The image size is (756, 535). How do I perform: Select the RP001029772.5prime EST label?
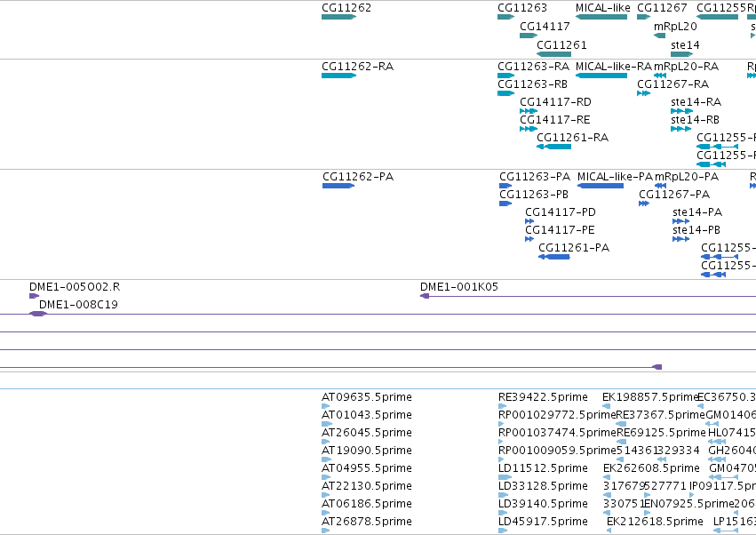click(557, 415)
